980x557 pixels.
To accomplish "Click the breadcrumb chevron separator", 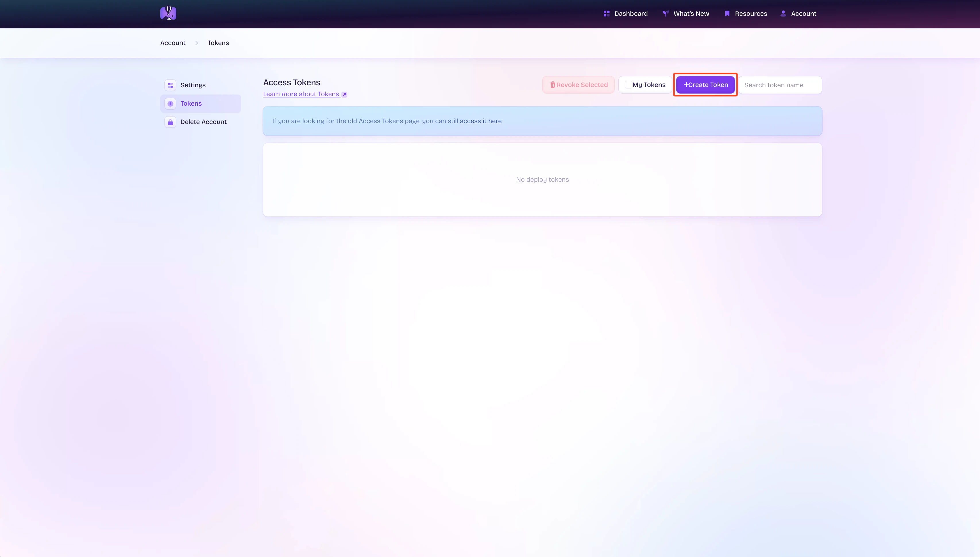I will 197,43.
